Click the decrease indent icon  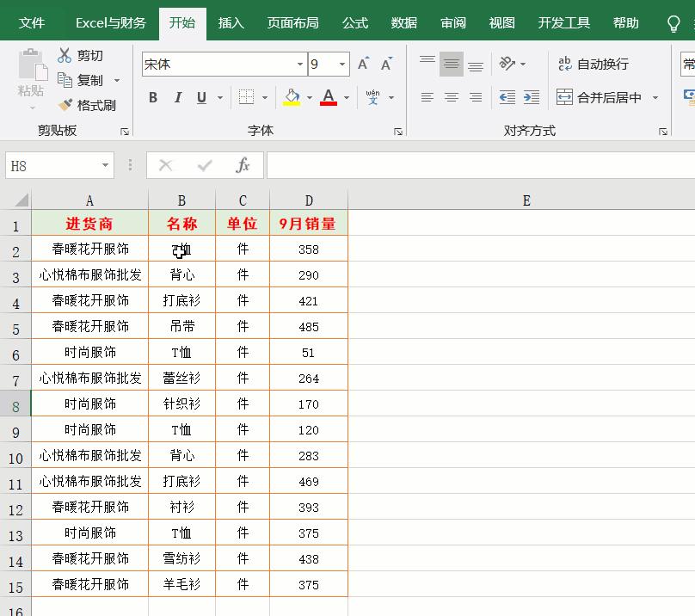(507, 97)
